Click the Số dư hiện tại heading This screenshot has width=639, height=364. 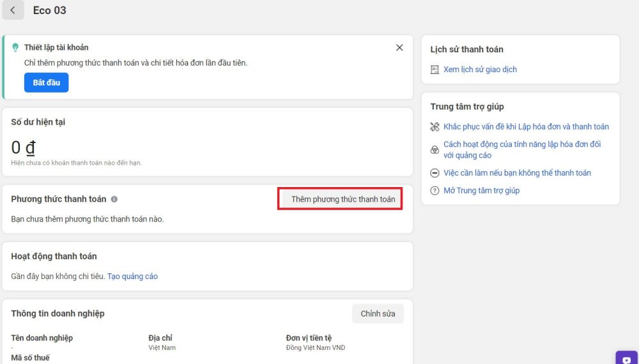[x=38, y=122]
